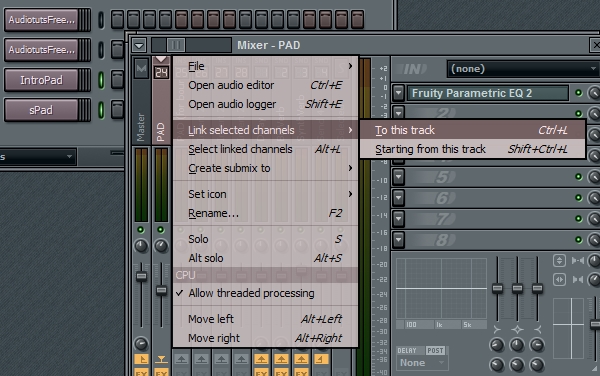Open effect slot 2 arrow menu
The width and height of the screenshot is (600, 376).
click(x=398, y=113)
